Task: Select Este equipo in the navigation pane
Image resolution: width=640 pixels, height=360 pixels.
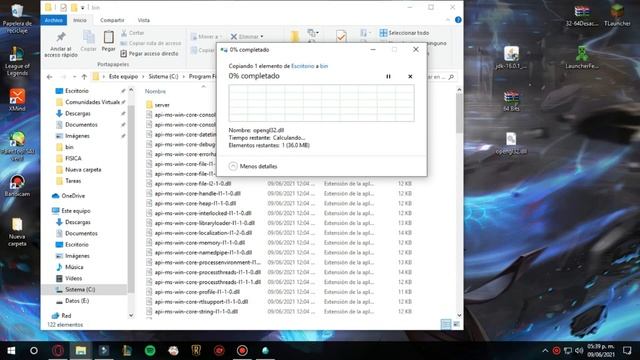Action: coord(76,211)
